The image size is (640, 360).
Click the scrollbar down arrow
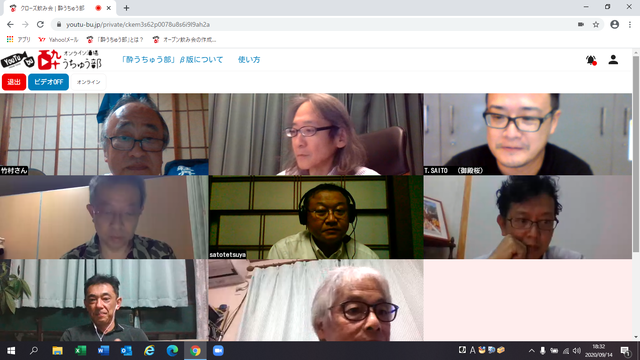pos(636,337)
